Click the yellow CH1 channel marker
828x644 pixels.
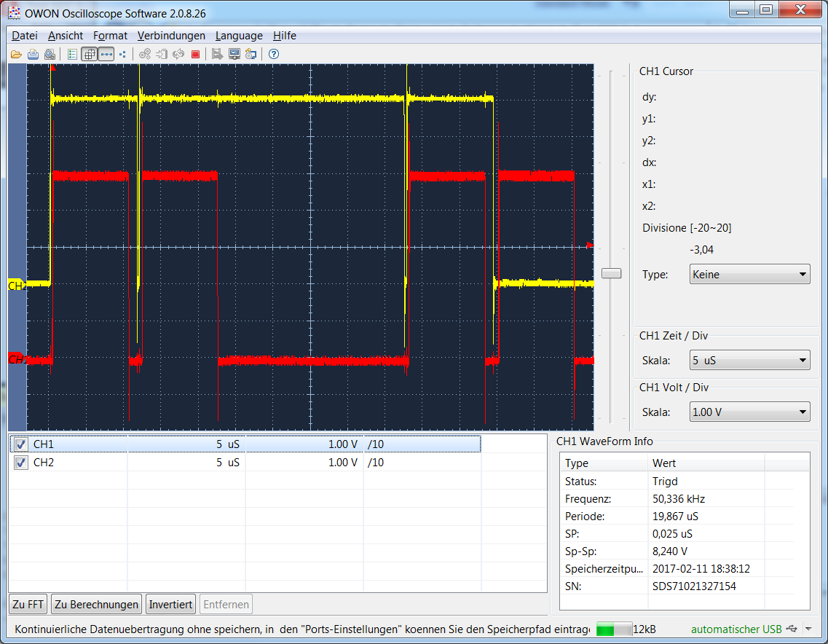tap(17, 286)
